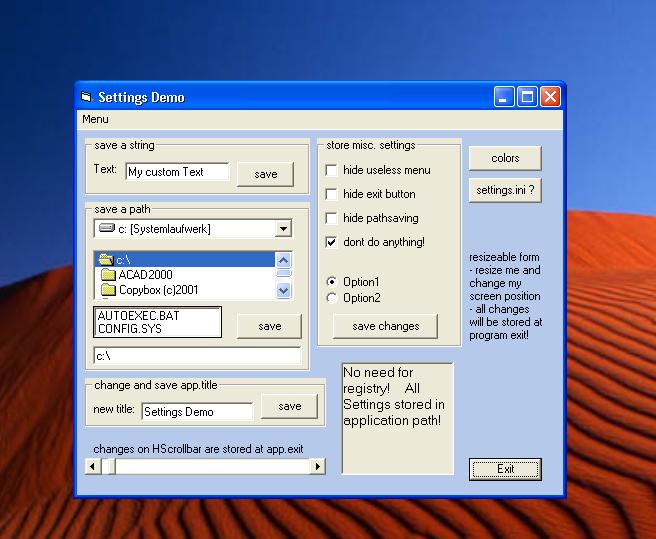
Task: Select the c:\ folder icon in list
Action: coord(107,260)
